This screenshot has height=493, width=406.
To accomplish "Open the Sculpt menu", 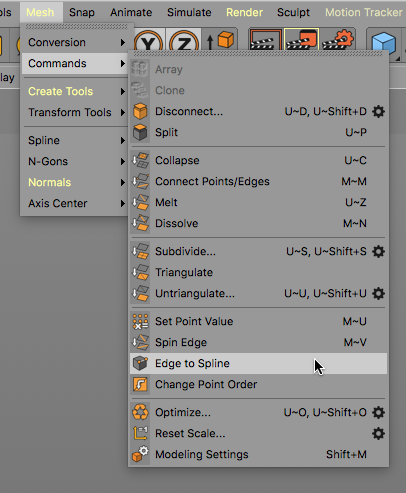I will [x=293, y=12].
